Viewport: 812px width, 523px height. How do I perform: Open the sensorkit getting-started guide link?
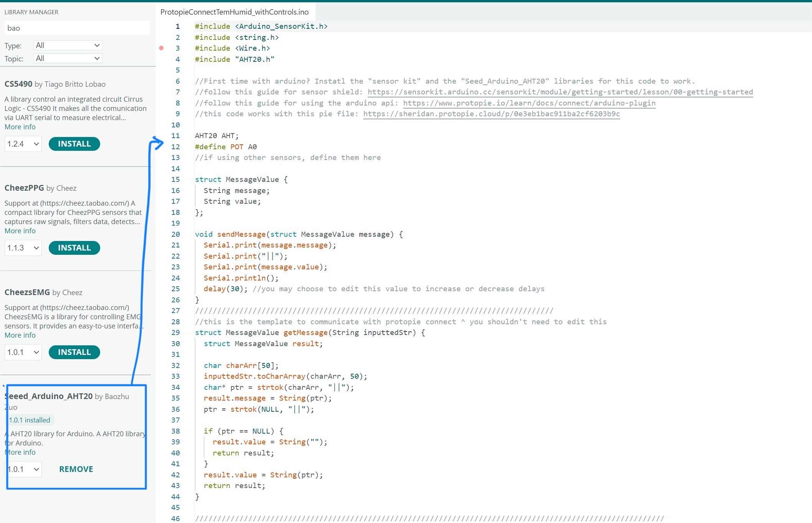click(x=559, y=92)
